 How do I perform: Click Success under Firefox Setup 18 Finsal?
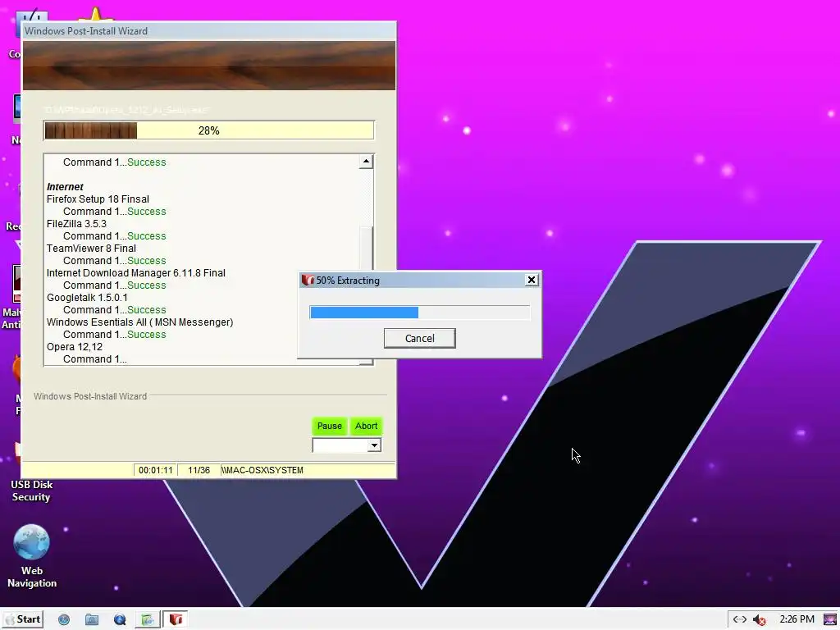click(147, 211)
